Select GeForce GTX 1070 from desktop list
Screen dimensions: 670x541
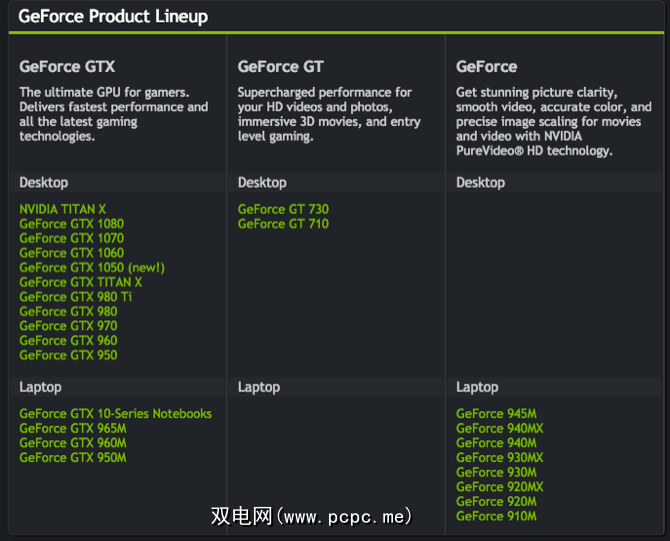click(71, 239)
